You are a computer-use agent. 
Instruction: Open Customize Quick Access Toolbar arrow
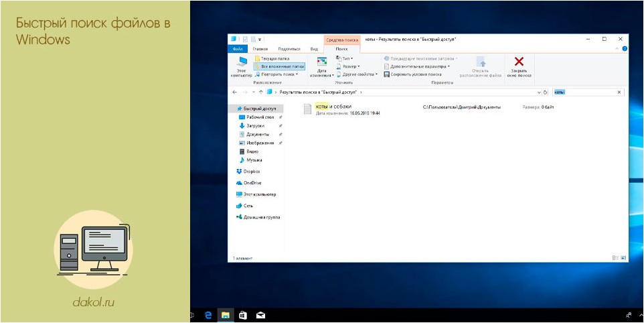(260, 40)
